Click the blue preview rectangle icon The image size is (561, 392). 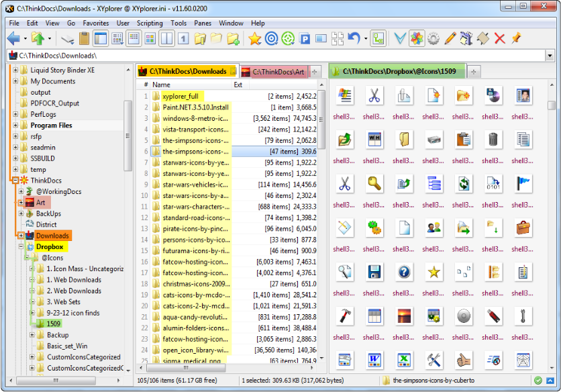click(321, 38)
